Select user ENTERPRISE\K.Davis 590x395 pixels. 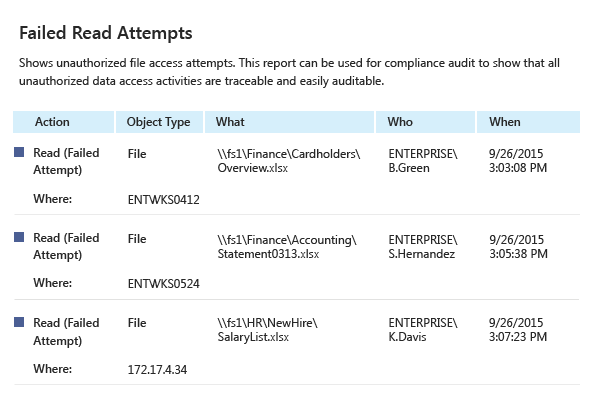coord(423,330)
